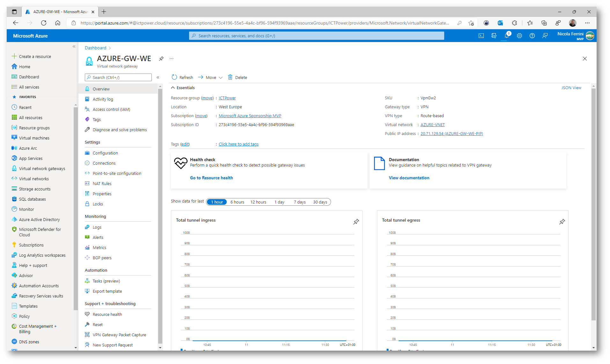The image size is (610, 364).
Task: Pin AZURE-GW-WE to dashboard
Action: point(161,59)
